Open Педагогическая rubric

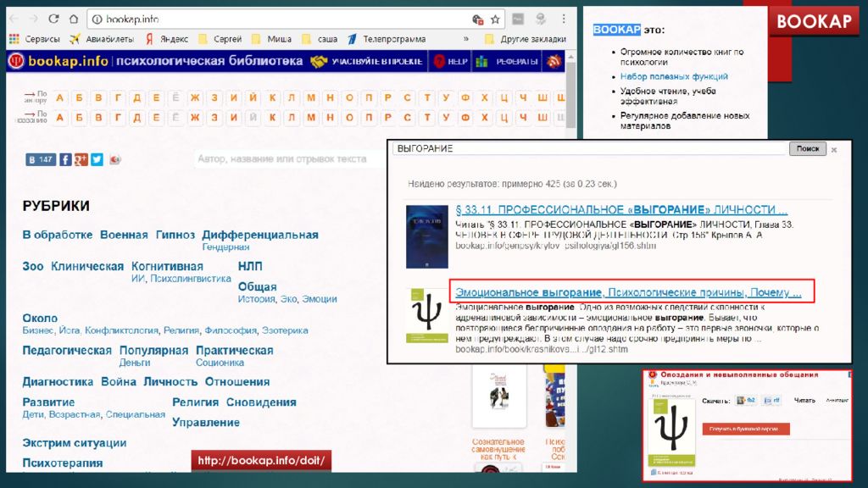pos(67,350)
